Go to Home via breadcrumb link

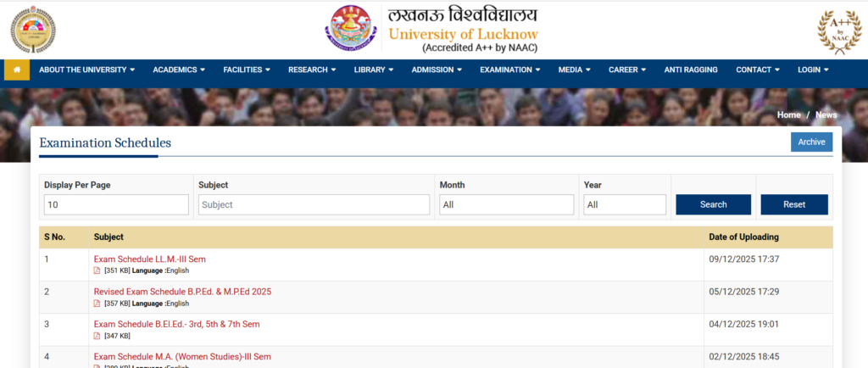click(788, 114)
